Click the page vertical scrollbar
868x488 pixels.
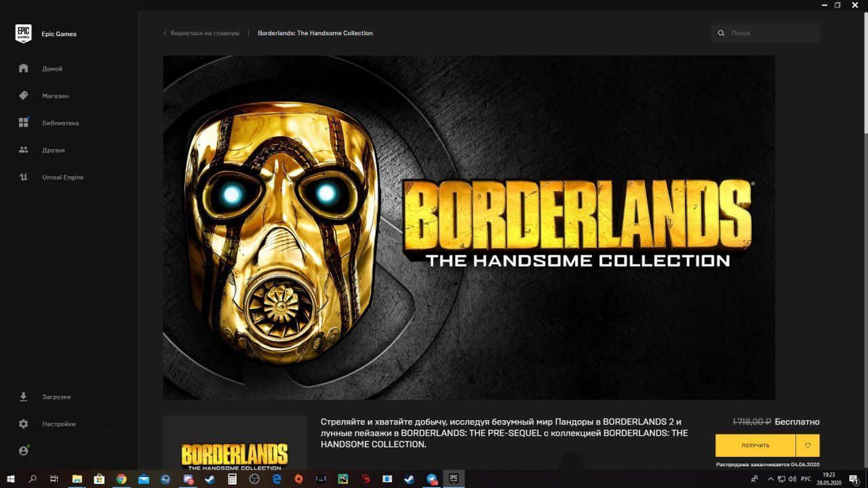[865, 75]
